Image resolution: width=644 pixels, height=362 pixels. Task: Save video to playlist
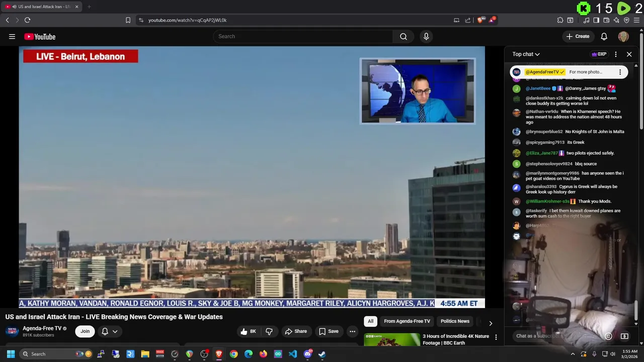(x=328, y=331)
